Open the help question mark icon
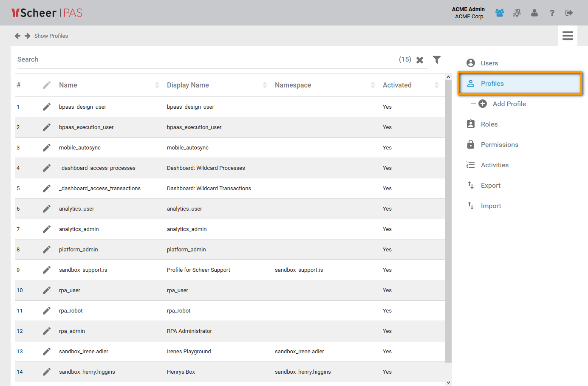The height and width of the screenshot is (386, 588). pyautogui.click(x=552, y=13)
